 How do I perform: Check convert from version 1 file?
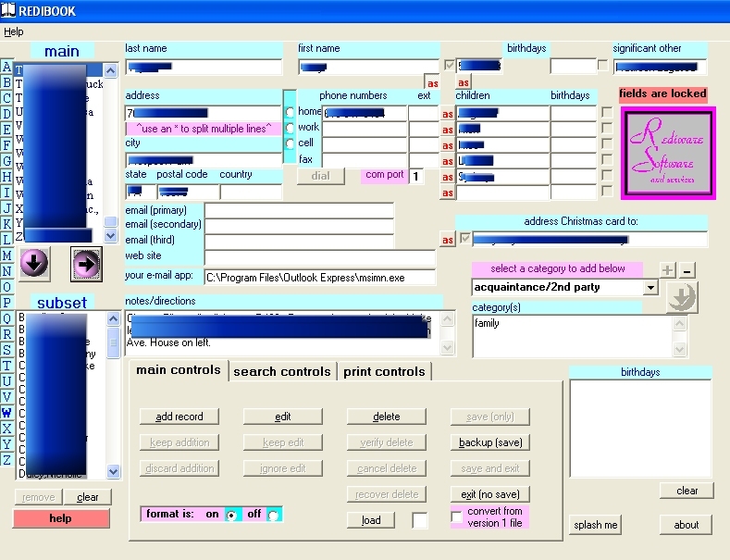click(x=457, y=516)
